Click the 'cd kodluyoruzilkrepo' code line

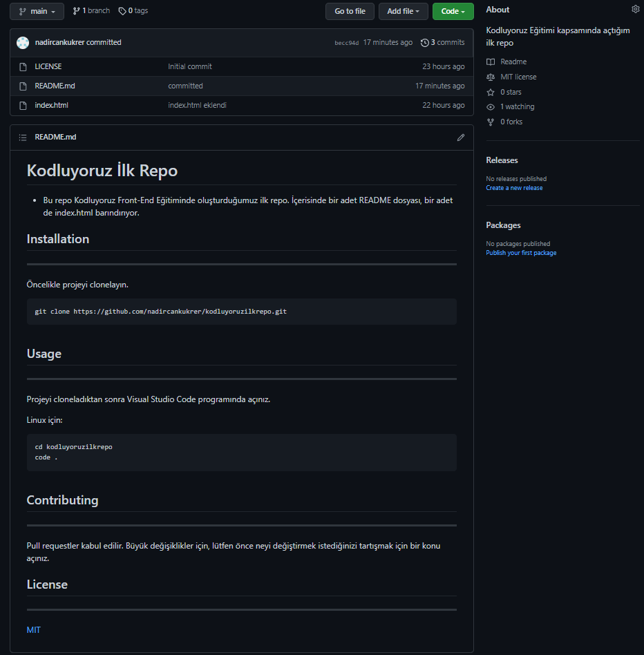tap(73, 447)
